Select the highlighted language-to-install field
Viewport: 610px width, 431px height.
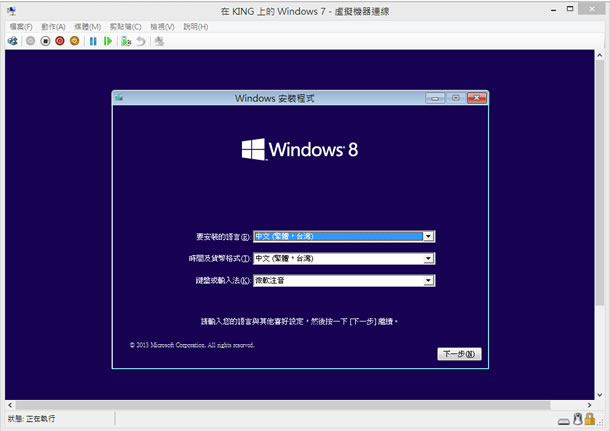tap(344, 236)
